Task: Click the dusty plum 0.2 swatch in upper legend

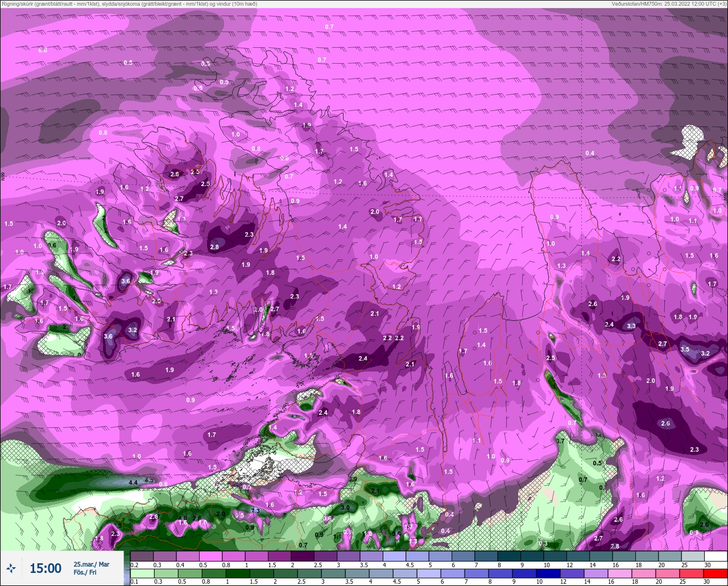Action: pyautogui.click(x=142, y=556)
